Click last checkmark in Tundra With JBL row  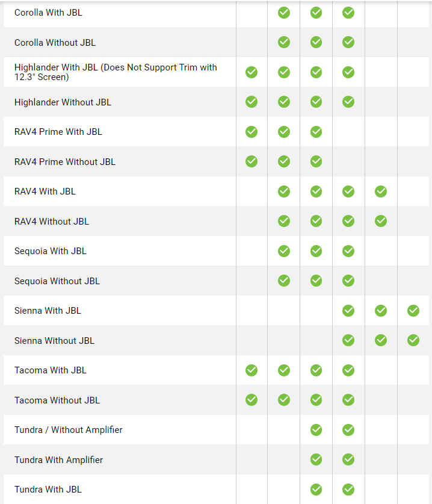pos(348,490)
